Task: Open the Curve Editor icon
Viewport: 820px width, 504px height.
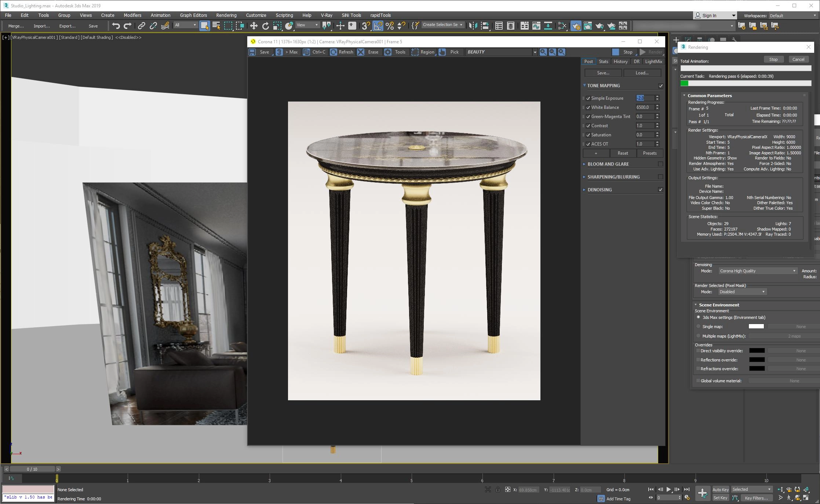Action: (536, 26)
